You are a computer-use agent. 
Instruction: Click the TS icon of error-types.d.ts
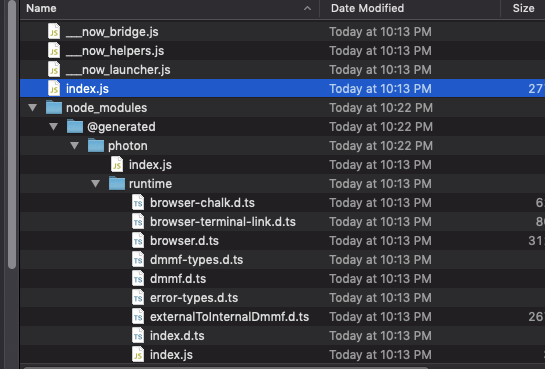[138, 297]
